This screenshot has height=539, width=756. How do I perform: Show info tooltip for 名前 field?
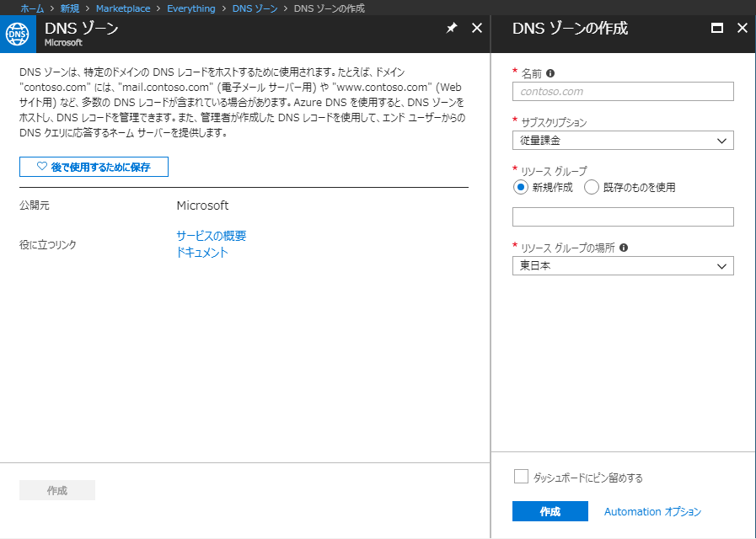(x=550, y=73)
